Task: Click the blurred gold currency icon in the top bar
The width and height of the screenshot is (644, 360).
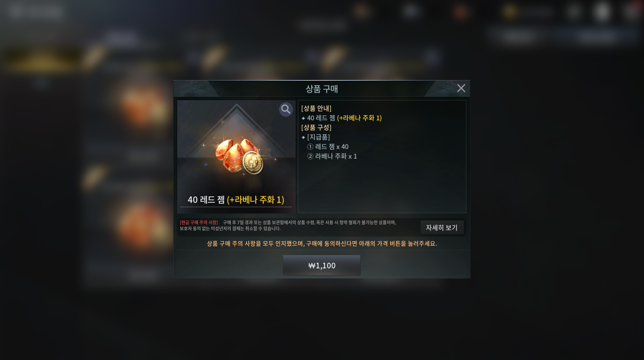Action: 510,12
